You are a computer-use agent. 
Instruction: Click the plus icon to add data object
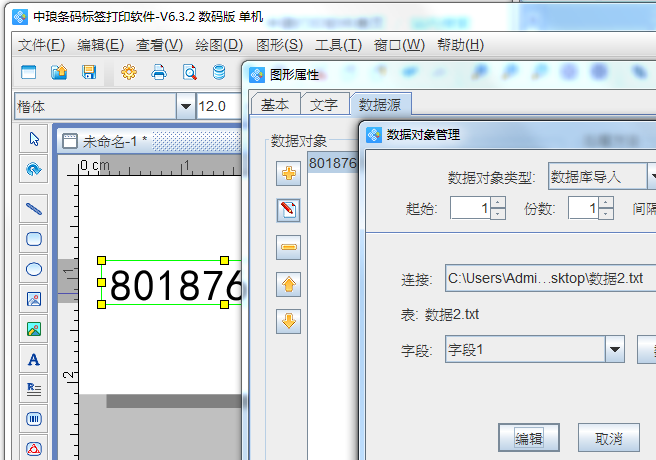coord(289,173)
